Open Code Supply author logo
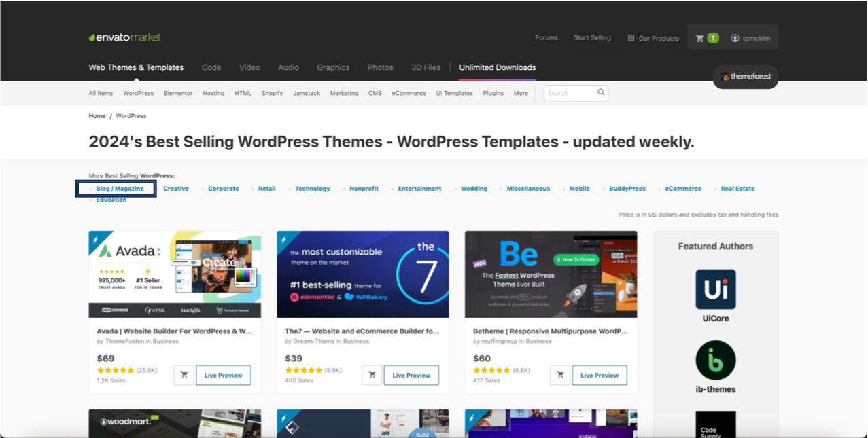Screen dimensions: 868x438 pyautogui.click(x=716, y=424)
